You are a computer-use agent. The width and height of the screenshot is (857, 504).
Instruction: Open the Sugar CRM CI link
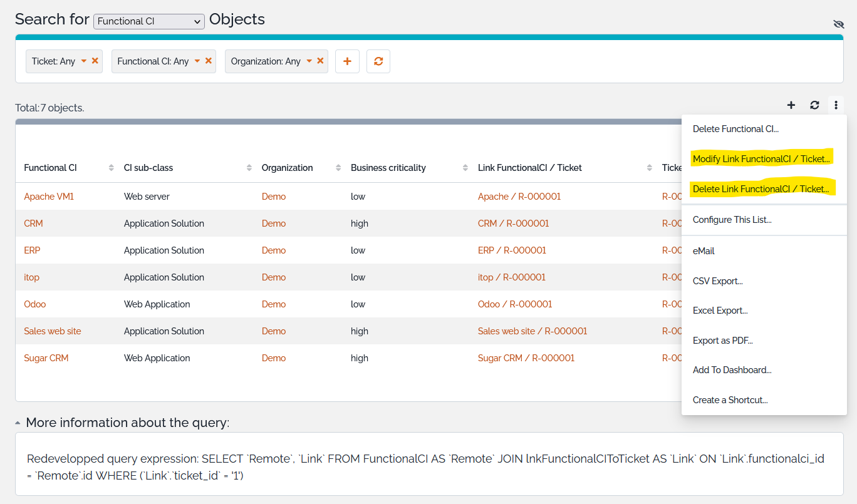point(46,358)
